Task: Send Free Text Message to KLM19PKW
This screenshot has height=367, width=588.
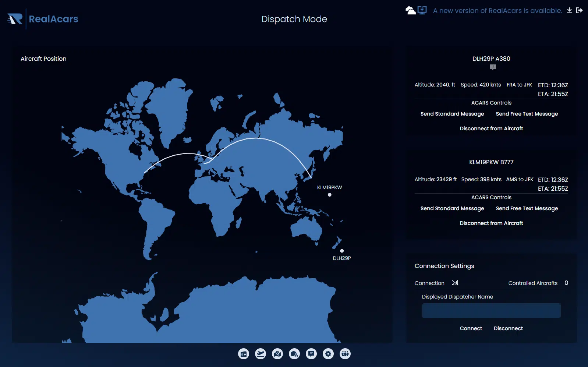Action: pyautogui.click(x=527, y=209)
